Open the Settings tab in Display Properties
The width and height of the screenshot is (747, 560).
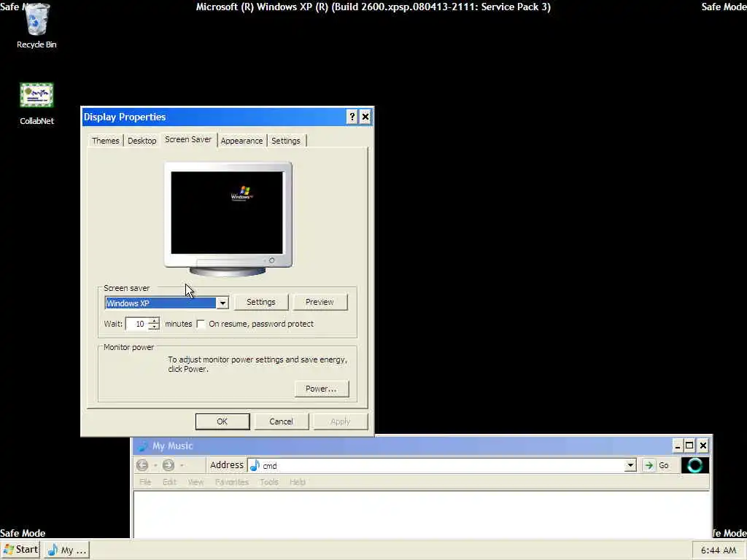coord(286,141)
